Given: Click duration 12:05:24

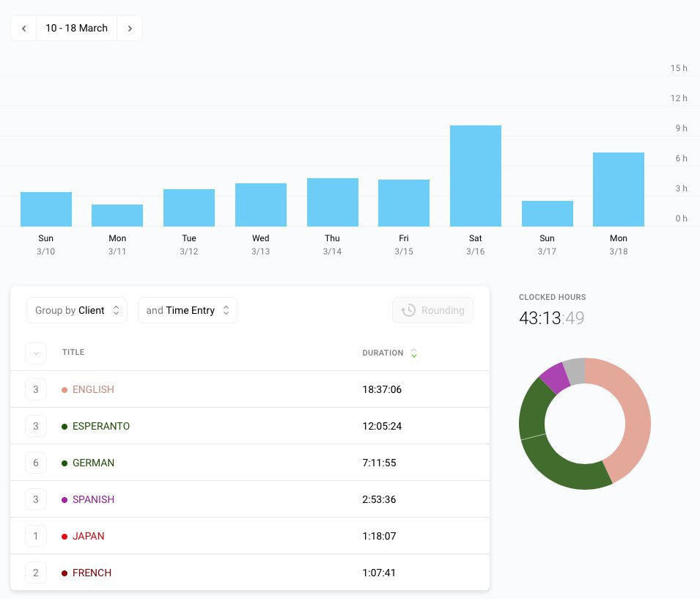Looking at the screenshot, I should (x=382, y=426).
